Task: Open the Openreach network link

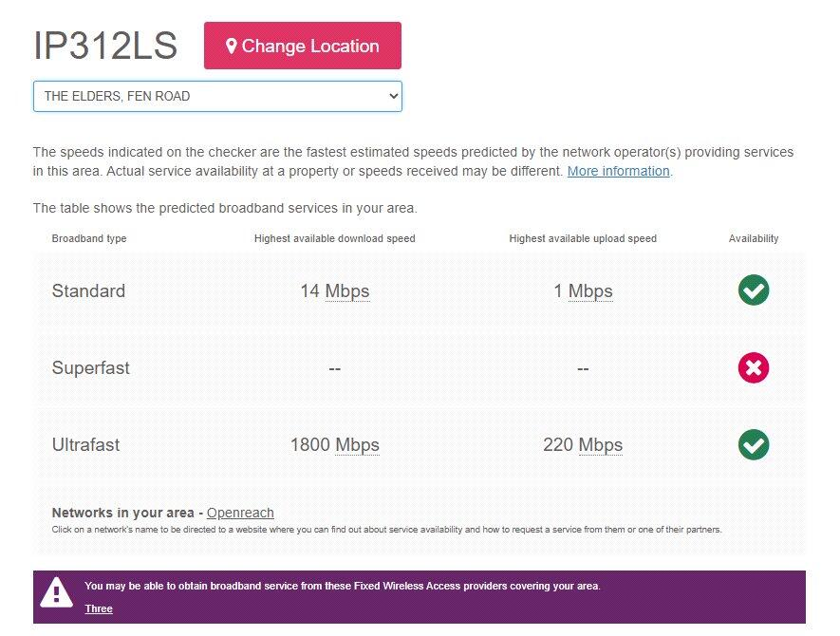Action: (240, 513)
